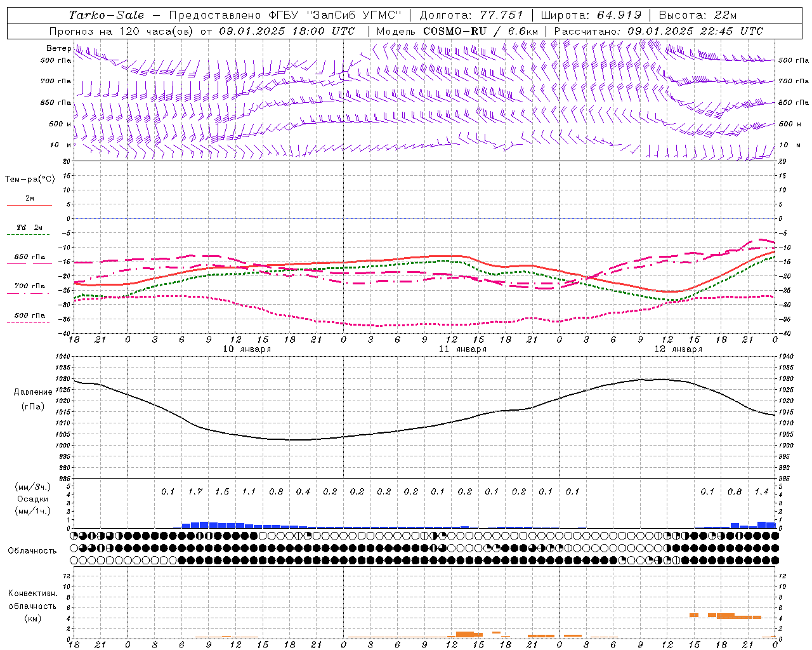Screen dimensions: 812x650
Task: Click the longitude value "Долгота: 77.751"
Action: pos(471,15)
